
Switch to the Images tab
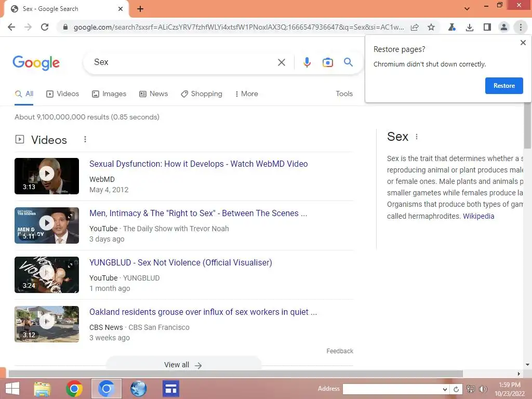point(109,94)
